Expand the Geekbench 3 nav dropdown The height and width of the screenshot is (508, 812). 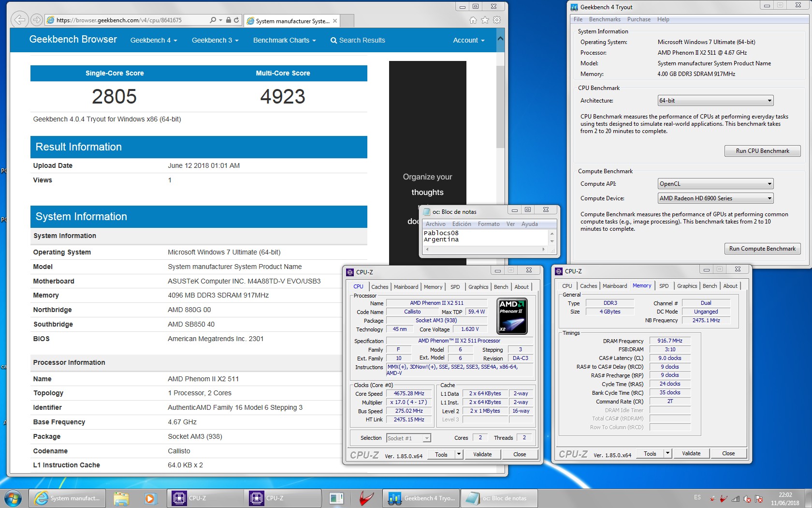pyautogui.click(x=215, y=40)
